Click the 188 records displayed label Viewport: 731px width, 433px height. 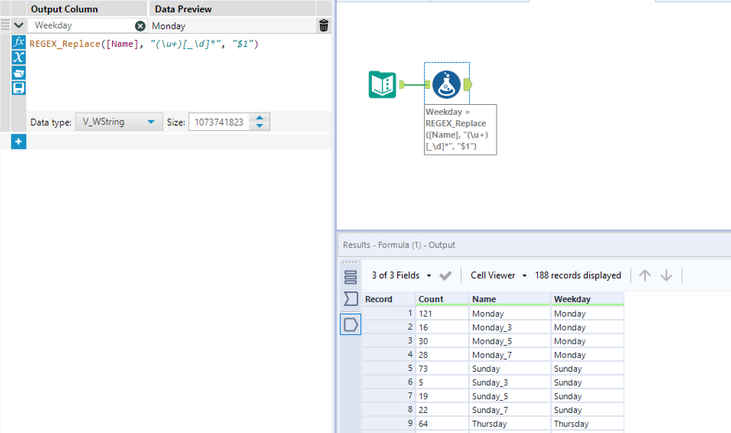[x=578, y=275]
